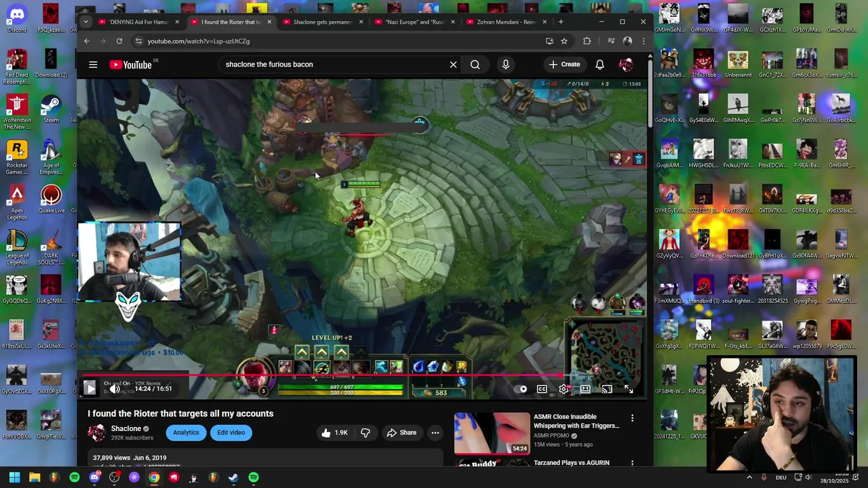This screenshot has height=488, width=868.
Task: Click the YouTube search magnifier button
Action: click(475, 64)
